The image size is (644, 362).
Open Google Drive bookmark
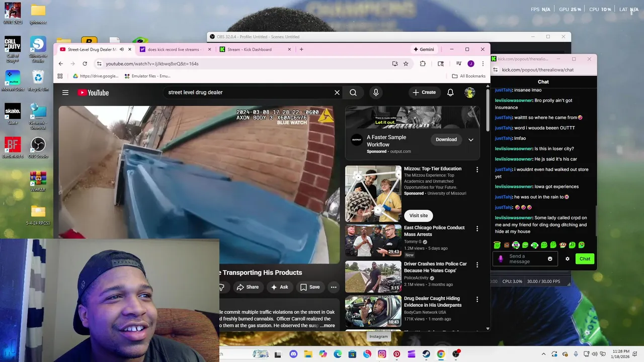click(x=96, y=76)
